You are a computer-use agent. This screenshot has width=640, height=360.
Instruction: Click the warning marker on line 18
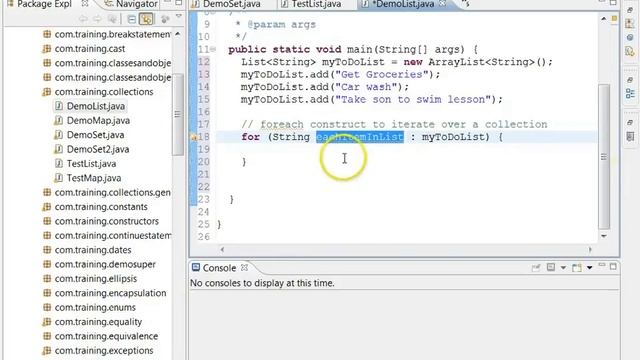(x=194, y=138)
